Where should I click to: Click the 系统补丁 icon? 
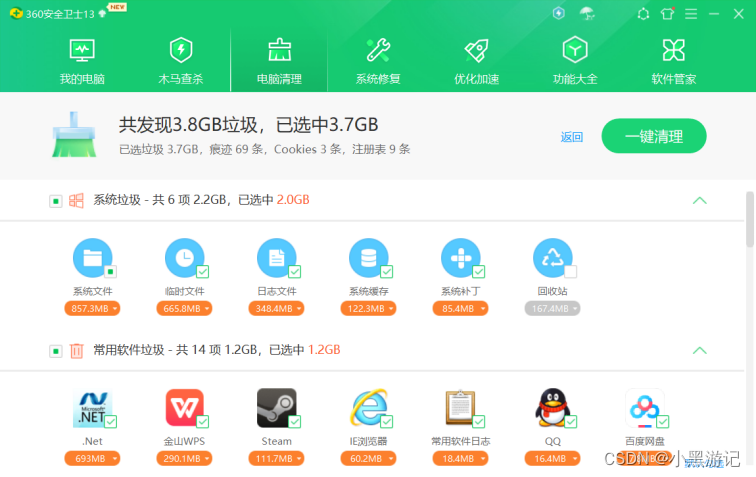pos(460,258)
